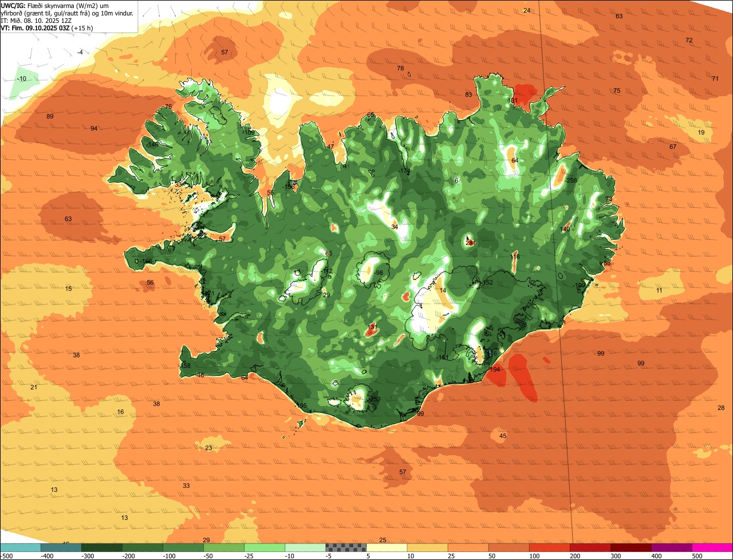The image size is (733, 560).
Task: Click the map value '89' over the northwest sea
Action: (50, 116)
